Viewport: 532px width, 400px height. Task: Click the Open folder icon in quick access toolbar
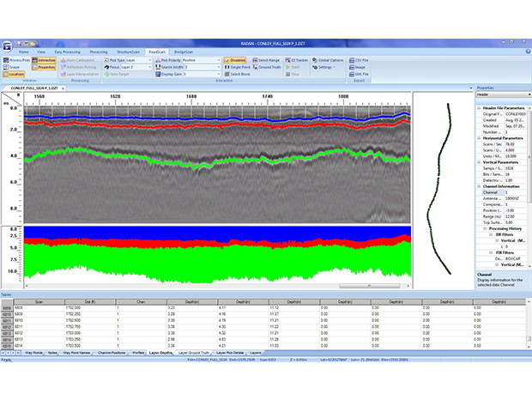[33, 44]
